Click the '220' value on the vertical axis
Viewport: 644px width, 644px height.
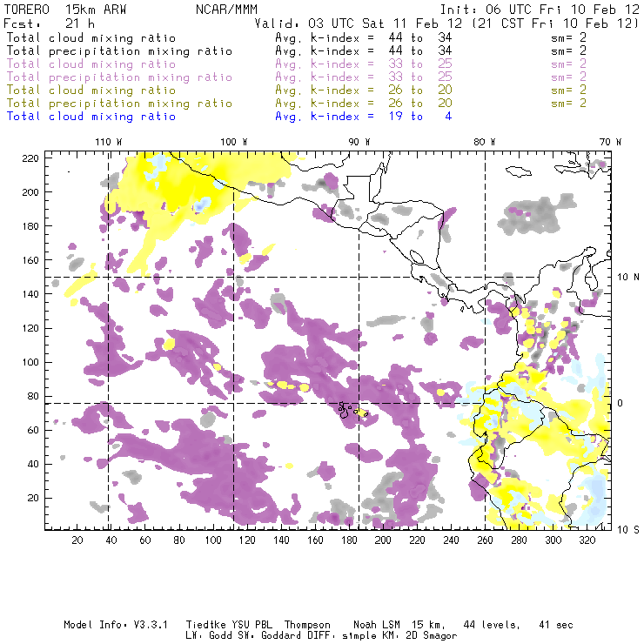click(x=30, y=158)
